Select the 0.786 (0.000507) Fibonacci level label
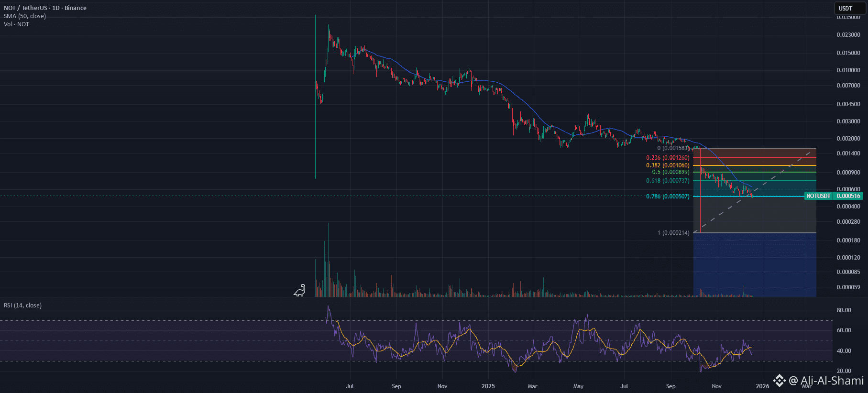 coord(668,196)
